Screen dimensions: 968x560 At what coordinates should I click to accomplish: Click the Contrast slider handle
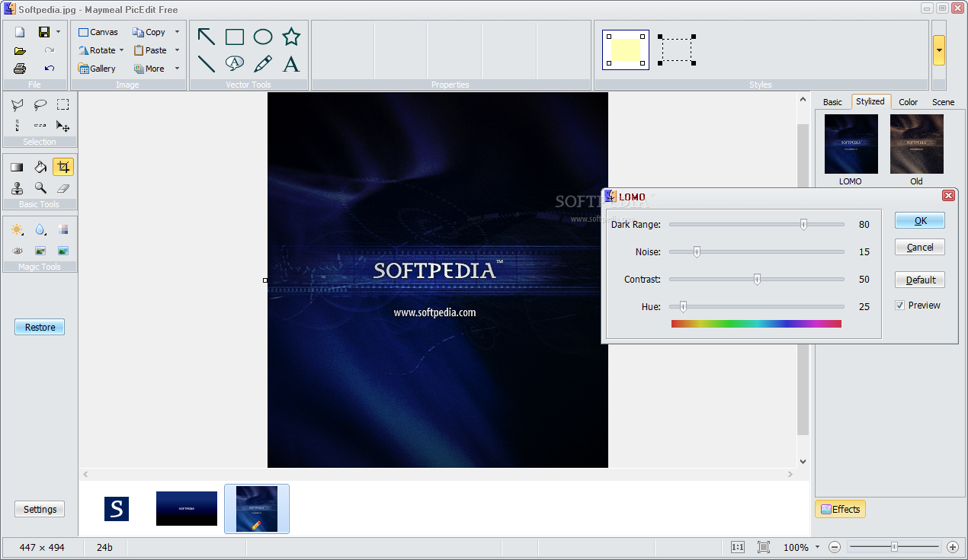(757, 279)
